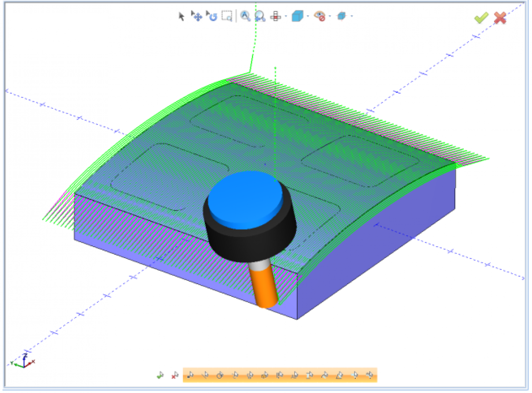This screenshot has width=532, height=393.
Task: Toggle the line edge selection filter
Action: click(205, 375)
